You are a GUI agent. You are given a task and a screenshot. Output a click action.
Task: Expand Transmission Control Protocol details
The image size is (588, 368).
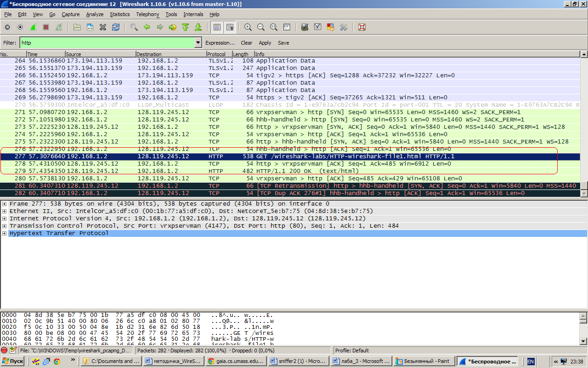pos(5,226)
